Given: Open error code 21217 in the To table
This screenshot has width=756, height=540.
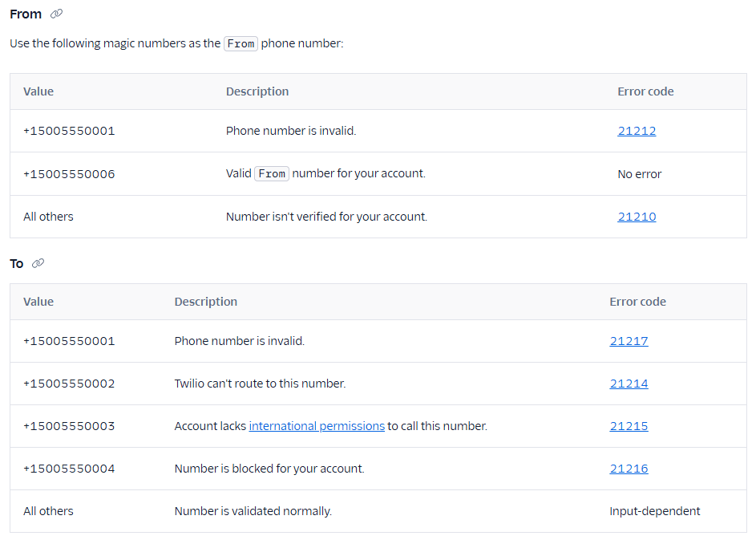Looking at the screenshot, I should pyautogui.click(x=629, y=340).
